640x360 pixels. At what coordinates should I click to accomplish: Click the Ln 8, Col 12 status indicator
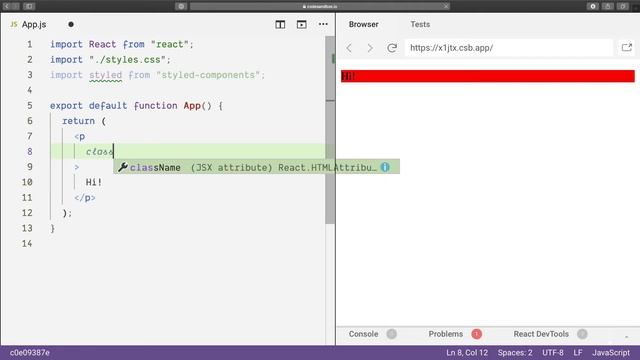[467, 353]
